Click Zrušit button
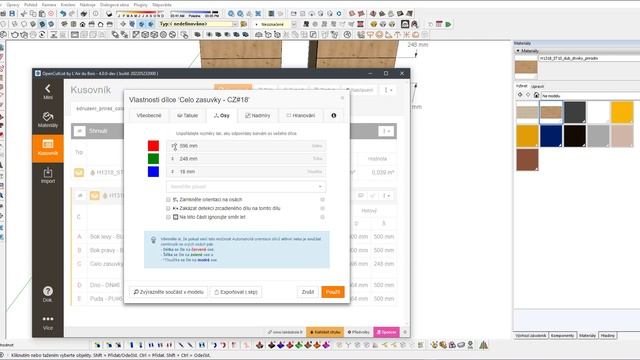The height and width of the screenshot is (360, 640). click(x=308, y=292)
